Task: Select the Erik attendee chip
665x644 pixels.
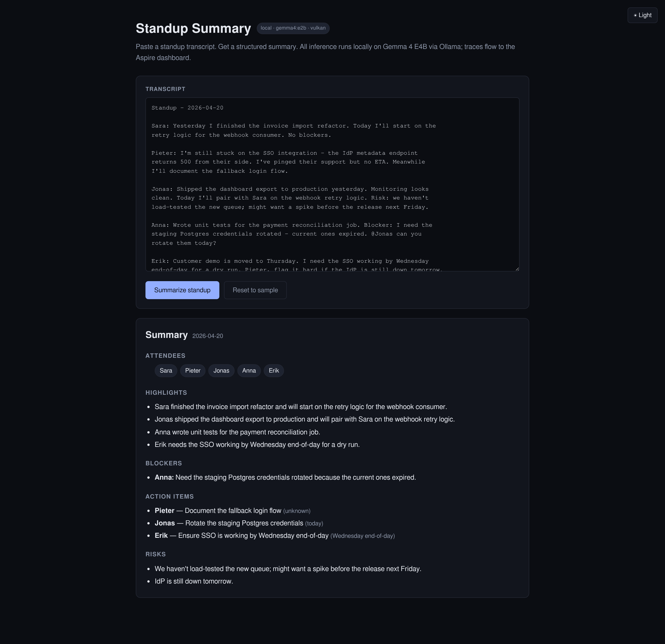Action: [x=273, y=371]
